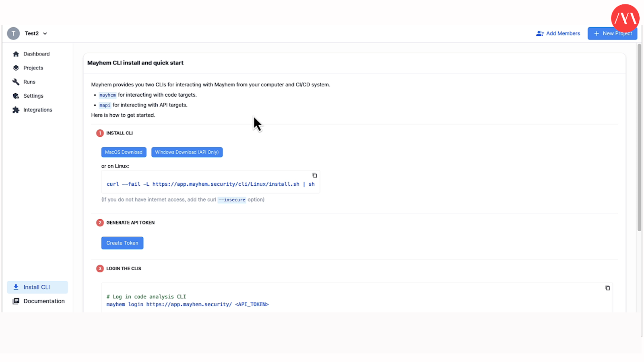Select Integrations in the sidebar
This screenshot has height=362, width=644.
click(x=37, y=110)
